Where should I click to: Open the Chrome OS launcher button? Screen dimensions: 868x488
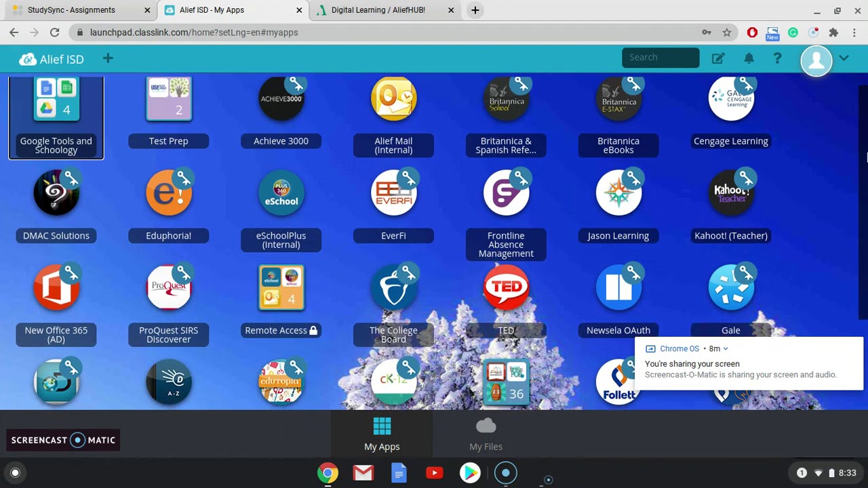click(15, 473)
